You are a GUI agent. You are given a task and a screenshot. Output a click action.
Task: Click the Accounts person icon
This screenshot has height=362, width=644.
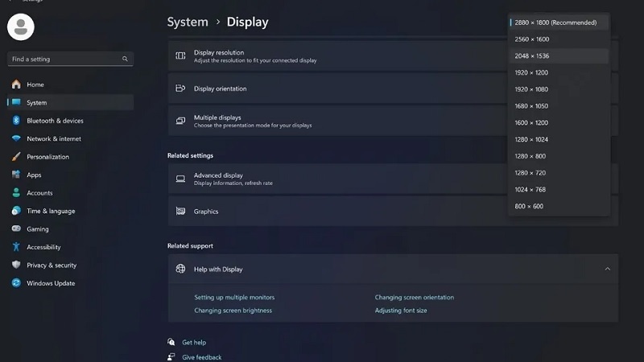point(16,192)
